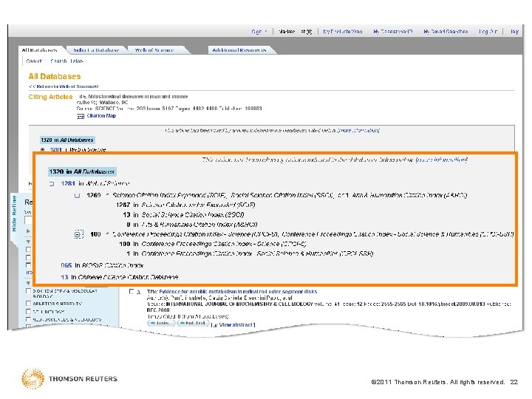Check the Biochemistry & Molecular Biology box

(29, 291)
